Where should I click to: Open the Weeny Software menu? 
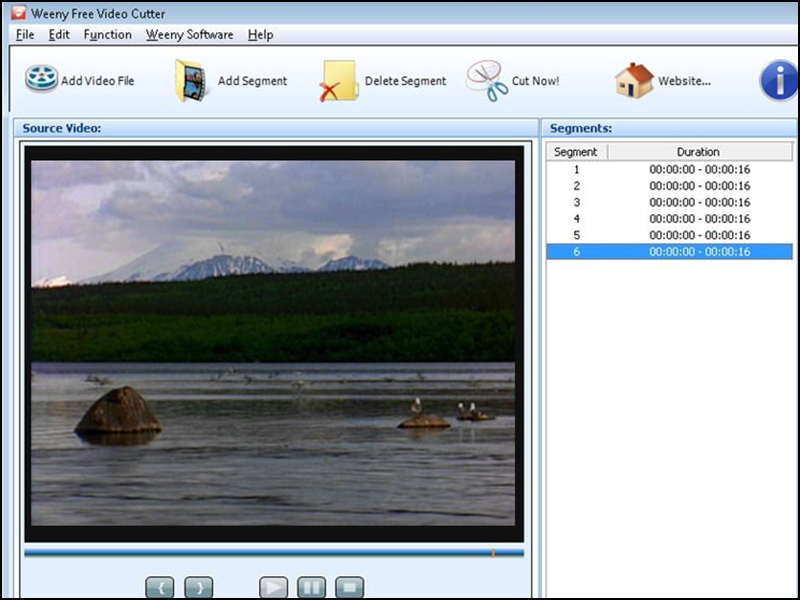pyautogui.click(x=190, y=35)
